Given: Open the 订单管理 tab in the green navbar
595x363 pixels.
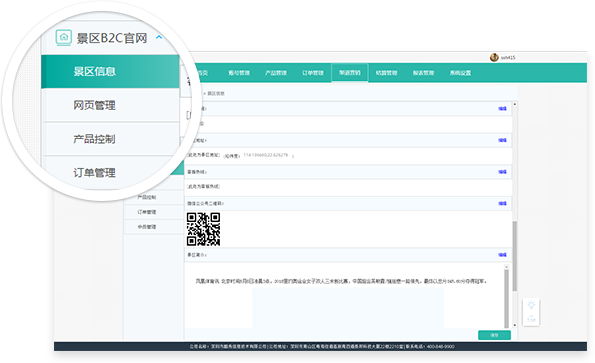Looking at the screenshot, I should [x=313, y=73].
